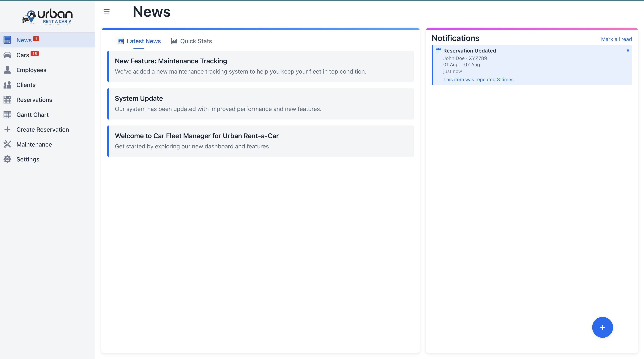The width and height of the screenshot is (644, 359).
Task: Select the Employees icon in sidebar
Action: (7, 70)
